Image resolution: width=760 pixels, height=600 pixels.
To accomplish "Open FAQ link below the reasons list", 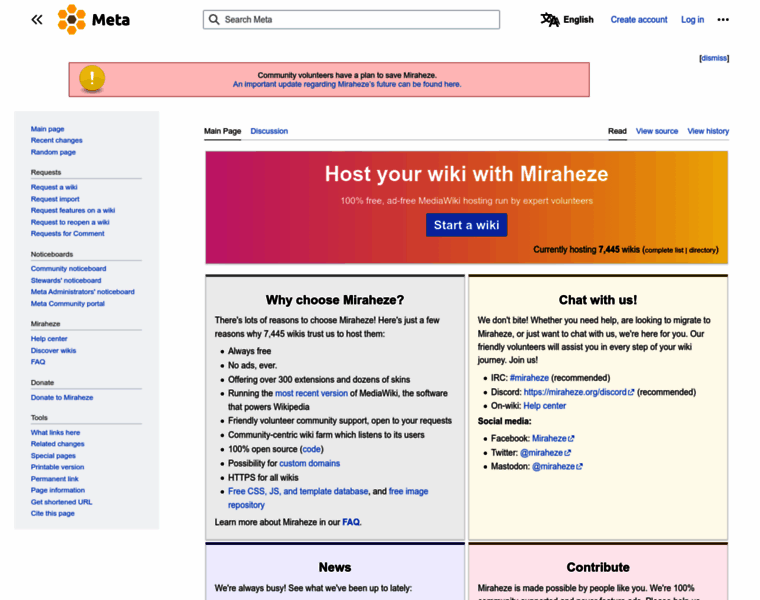I will point(351,522).
